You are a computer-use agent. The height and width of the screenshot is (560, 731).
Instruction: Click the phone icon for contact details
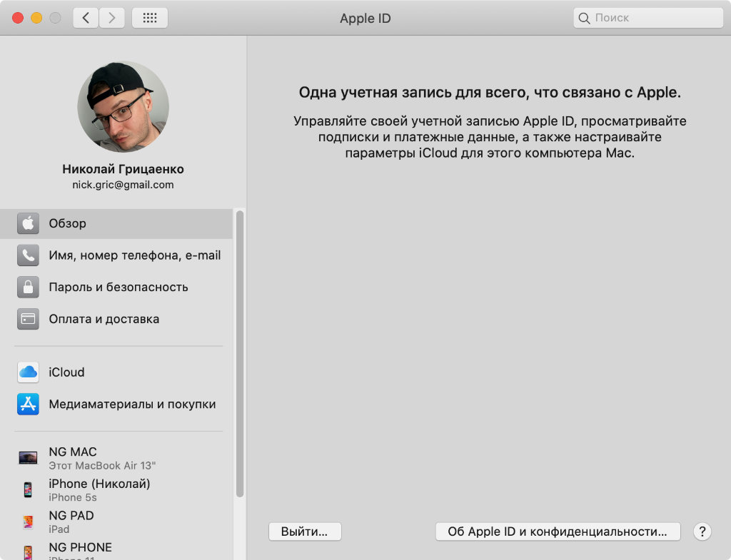tap(28, 255)
